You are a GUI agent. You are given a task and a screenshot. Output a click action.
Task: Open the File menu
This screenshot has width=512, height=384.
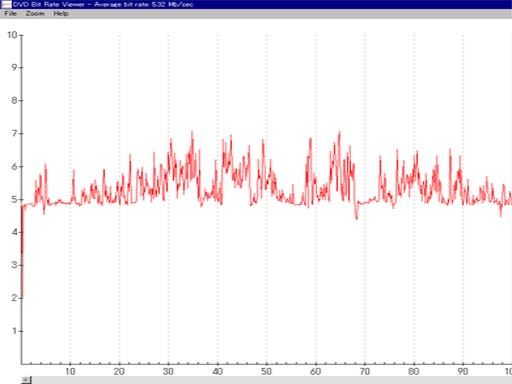pos(11,14)
